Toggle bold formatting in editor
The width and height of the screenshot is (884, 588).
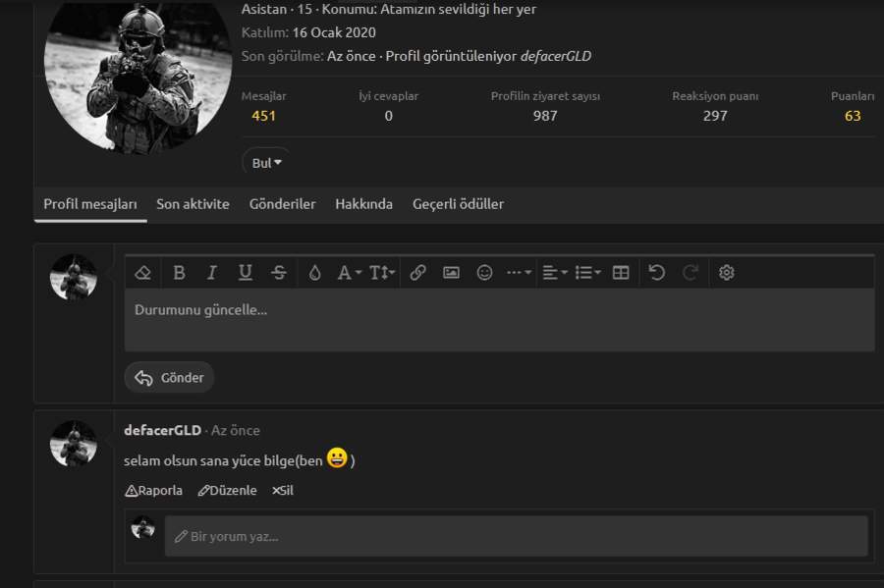point(180,273)
